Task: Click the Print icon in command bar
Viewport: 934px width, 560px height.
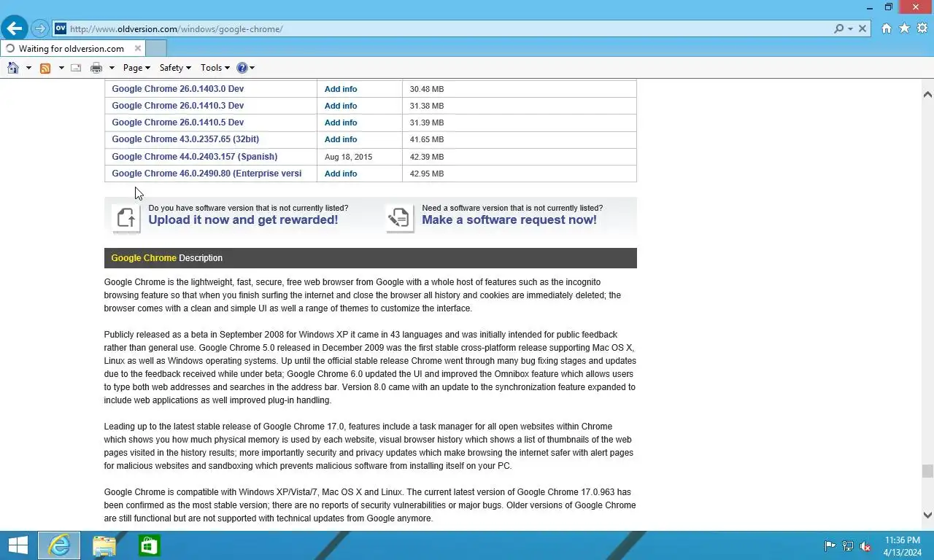Action: click(x=96, y=68)
